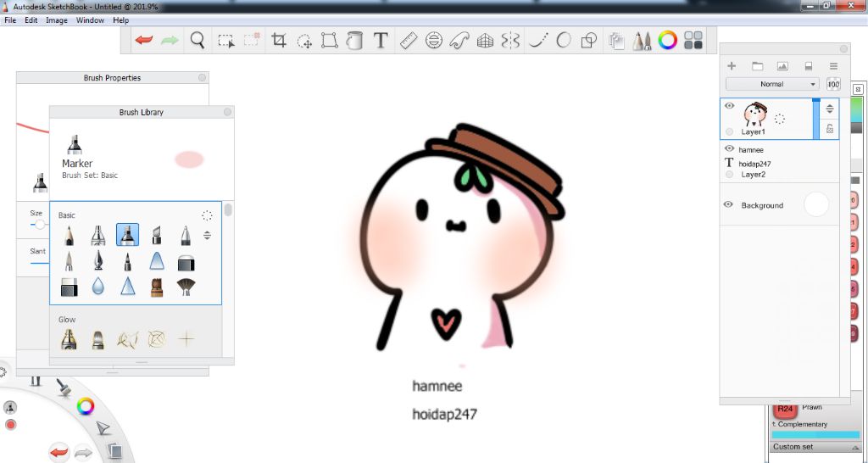This screenshot has width=868, height=463.
Task: Toggle the lock on Layer1
Action: coord(830,129)
